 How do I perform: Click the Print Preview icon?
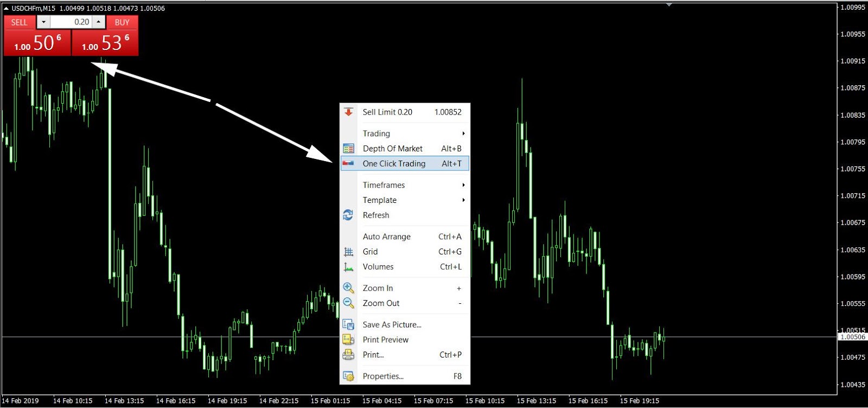pos(348,340)
